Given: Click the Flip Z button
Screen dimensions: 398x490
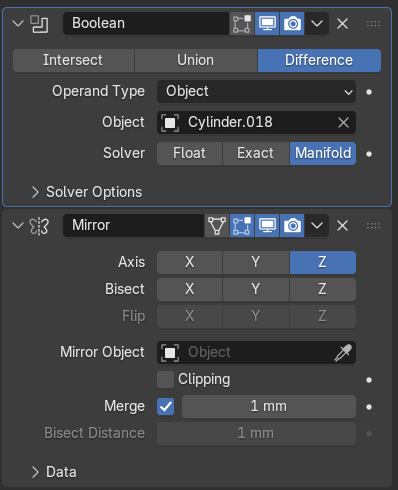Looking at the screenshot, I should 323,316.
